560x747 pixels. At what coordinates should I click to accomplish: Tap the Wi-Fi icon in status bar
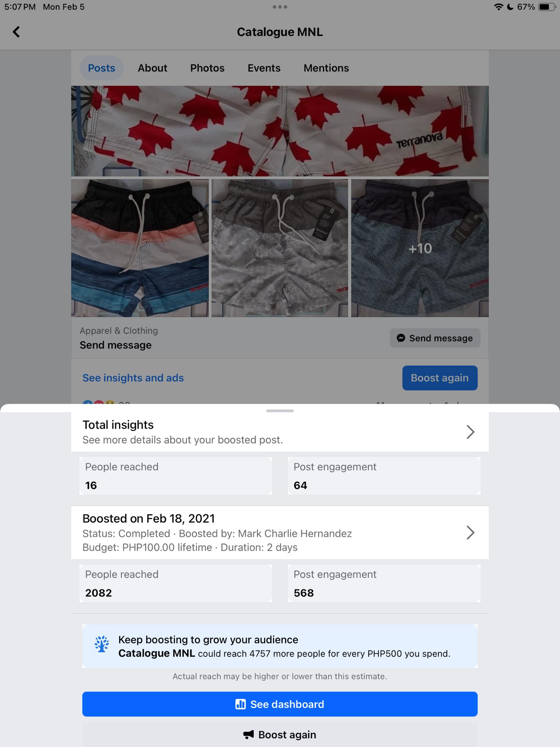coord(498,7)
